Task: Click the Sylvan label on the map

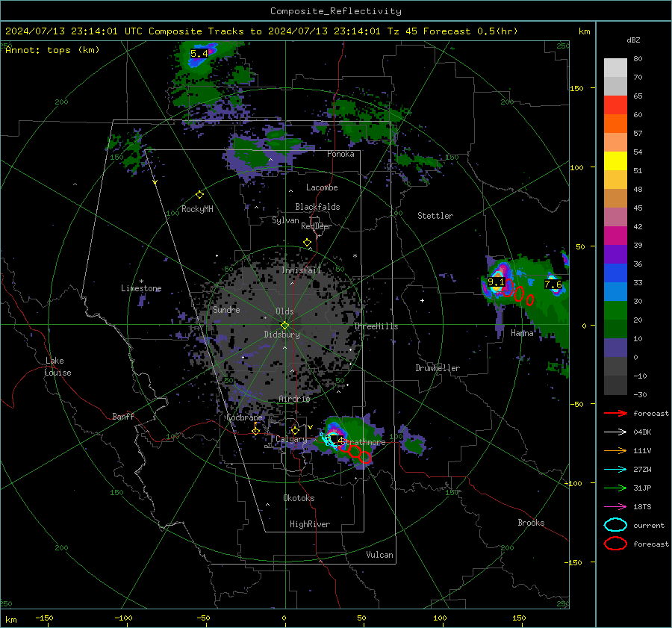Action: point(285,220)
